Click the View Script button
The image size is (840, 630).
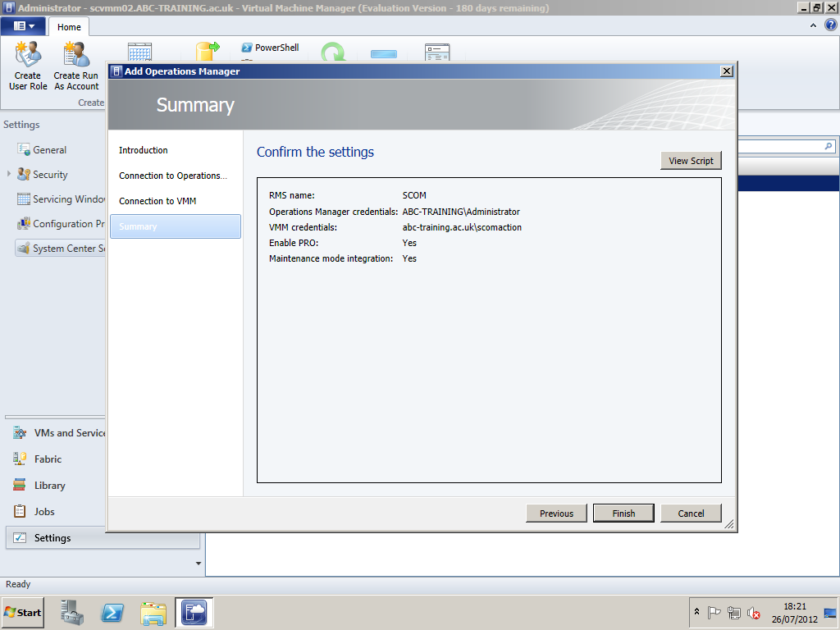pos(691,161)
